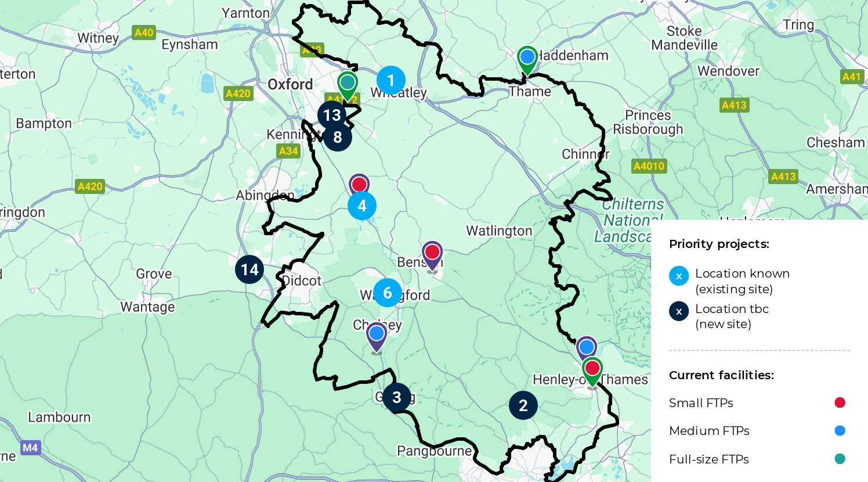868x482 pixels.
Task: Select the dark marker numbered 13
Action: (332, 115)
